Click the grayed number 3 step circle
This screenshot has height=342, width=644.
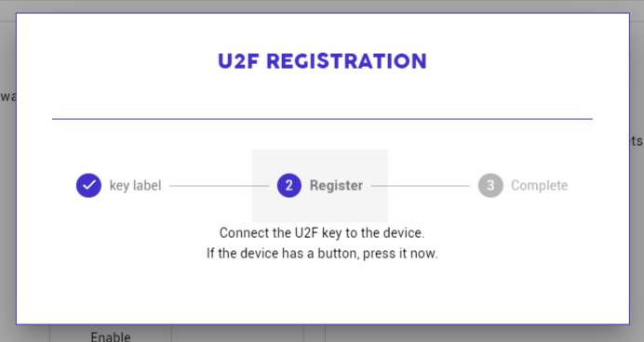pos(490,185)
